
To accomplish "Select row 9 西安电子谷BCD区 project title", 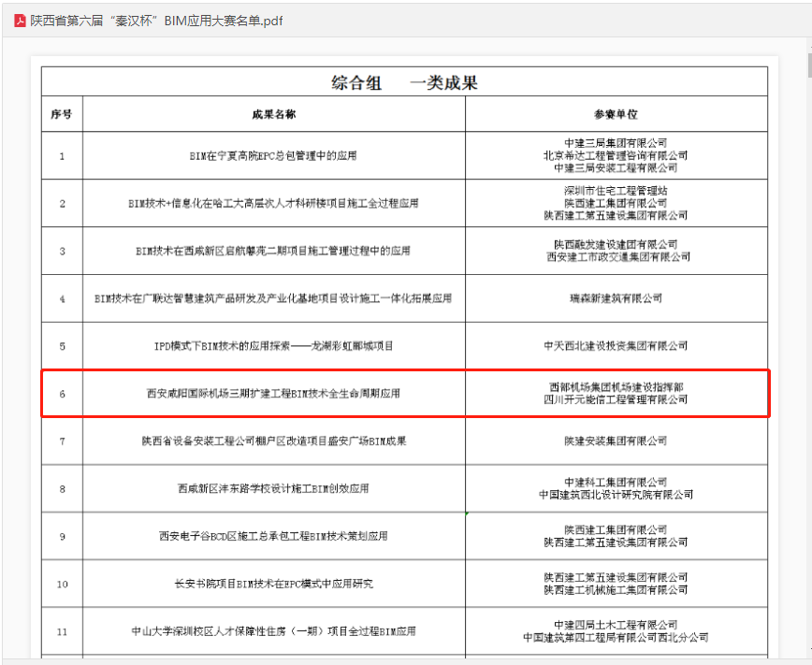I will click(x=273, y=536).
